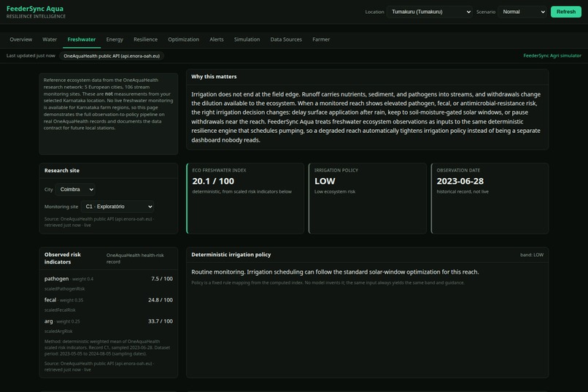
Task: Switch to the Overview tab
Action: point(21,39)
